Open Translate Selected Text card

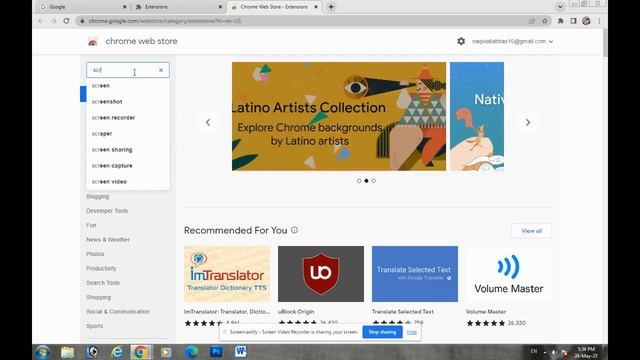point(415,286)
